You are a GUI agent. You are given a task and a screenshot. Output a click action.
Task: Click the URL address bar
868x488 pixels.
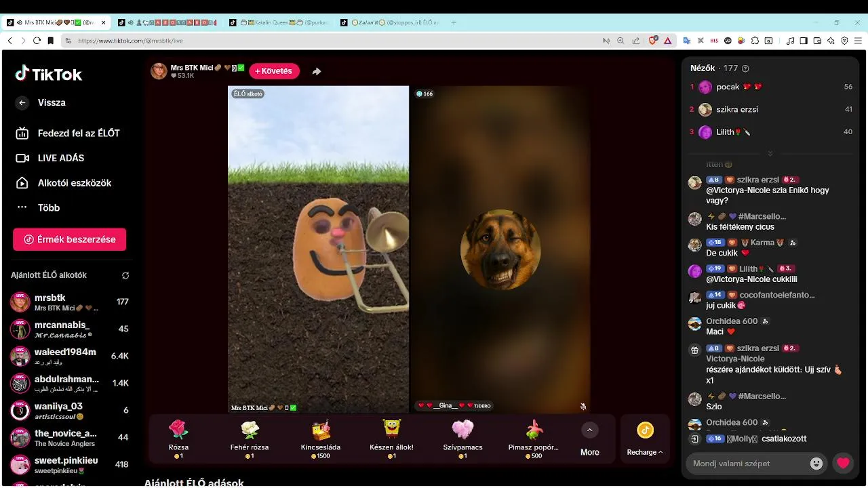332,41
